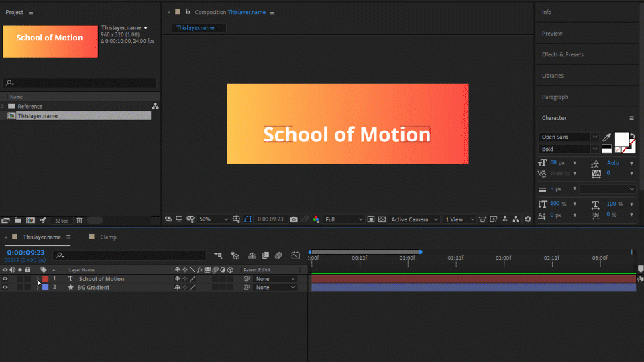Expand the Paragraph panel
The image size is (644, 362).
[555, 97]
